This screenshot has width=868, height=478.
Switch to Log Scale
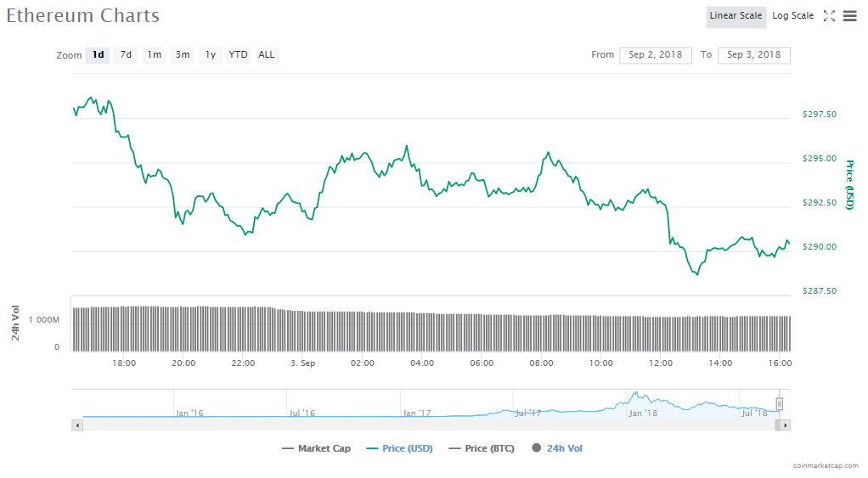coord(792,16)
